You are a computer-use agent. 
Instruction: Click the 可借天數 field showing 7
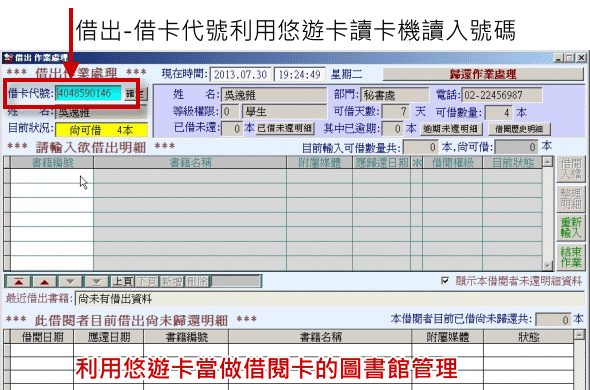[396, 111]
